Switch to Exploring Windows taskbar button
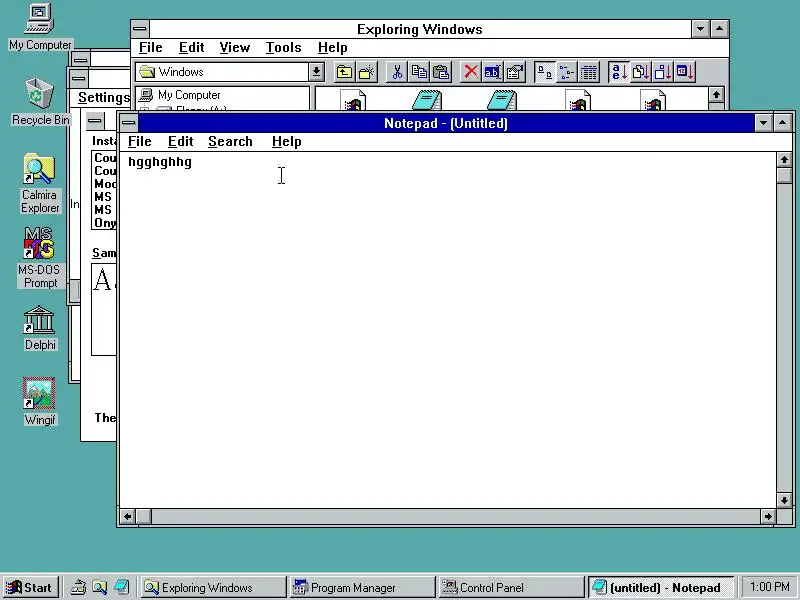 (x=213, y=588)
